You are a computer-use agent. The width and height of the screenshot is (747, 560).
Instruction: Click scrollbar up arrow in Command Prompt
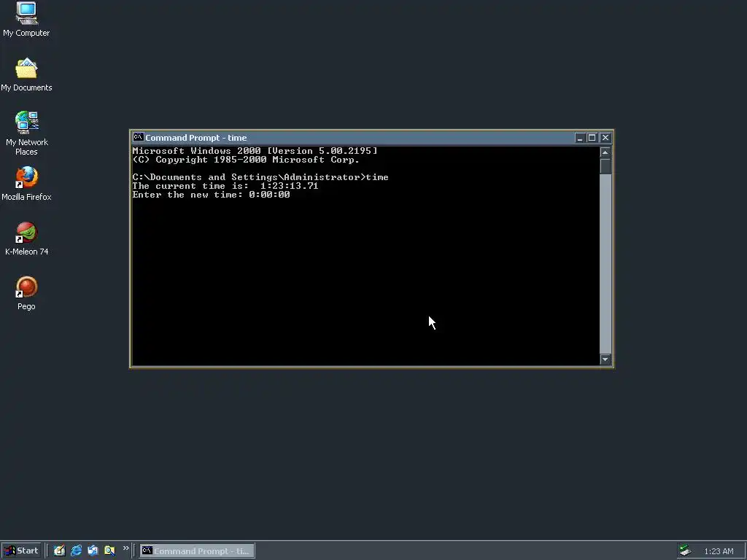tap(605, 152)
